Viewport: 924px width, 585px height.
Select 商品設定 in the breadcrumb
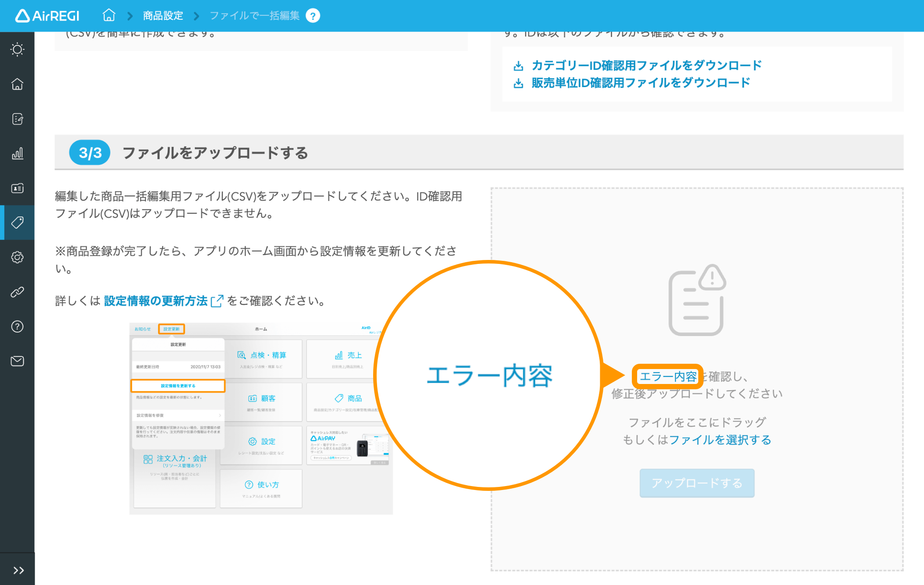[161, 15]
